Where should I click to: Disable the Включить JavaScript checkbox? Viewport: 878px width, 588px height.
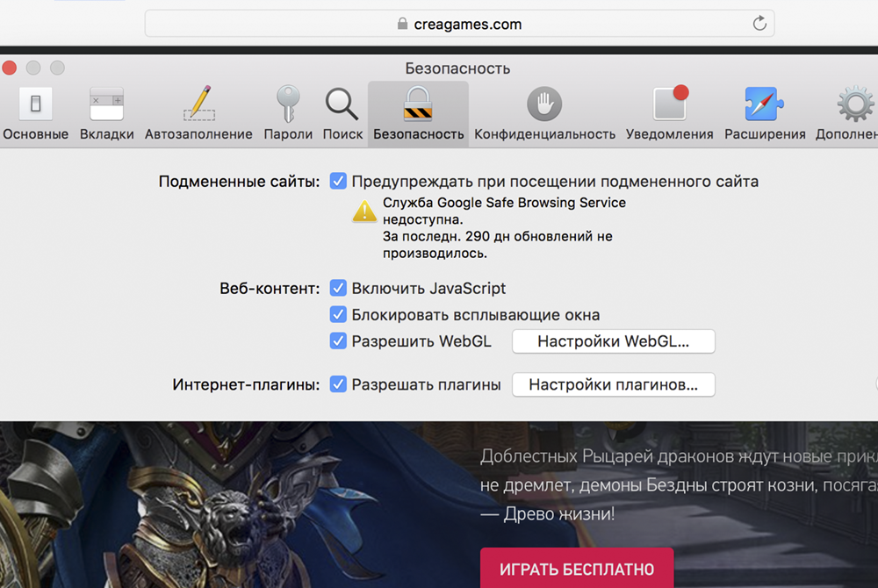[x=338, y=288]
